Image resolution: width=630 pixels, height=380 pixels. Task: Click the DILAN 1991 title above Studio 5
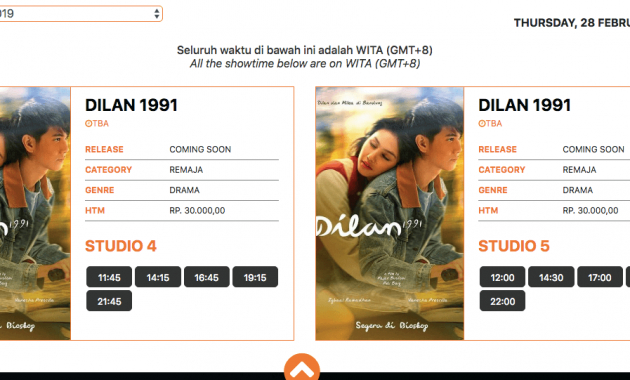click(x=524, y=105)
